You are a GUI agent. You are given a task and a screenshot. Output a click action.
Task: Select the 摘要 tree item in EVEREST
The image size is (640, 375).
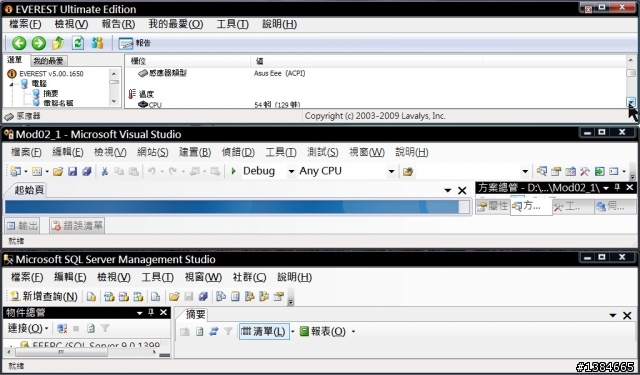point(51,93)
